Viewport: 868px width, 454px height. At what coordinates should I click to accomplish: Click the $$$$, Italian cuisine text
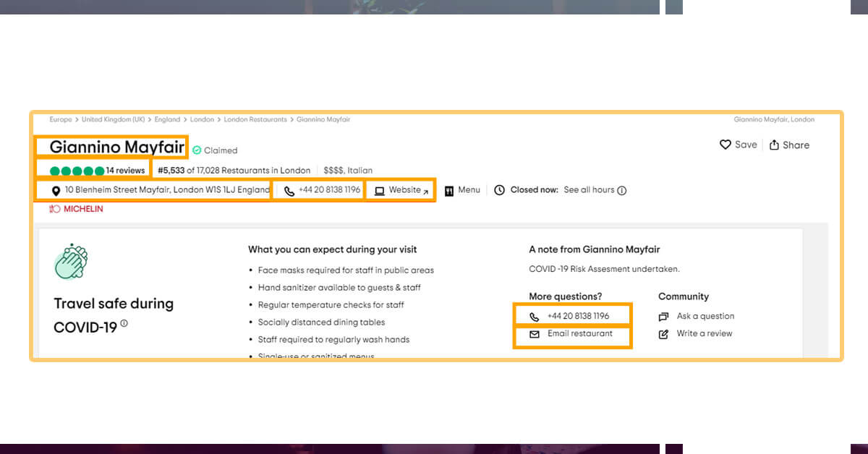(348, 171)
